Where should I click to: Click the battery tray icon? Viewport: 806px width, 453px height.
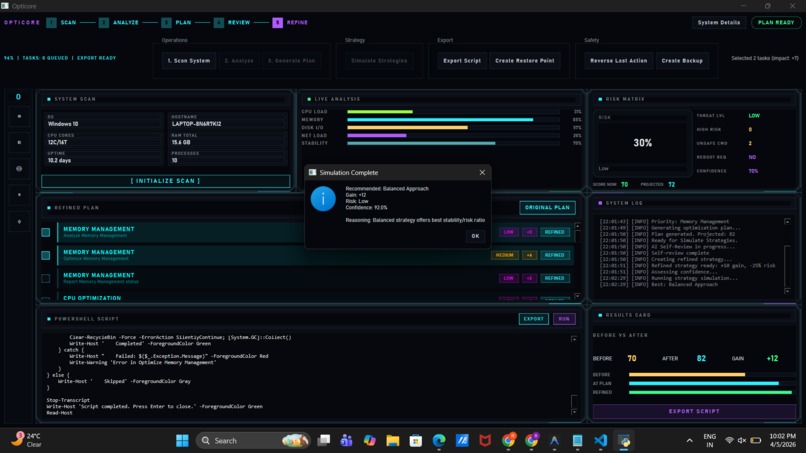point(756,440)
